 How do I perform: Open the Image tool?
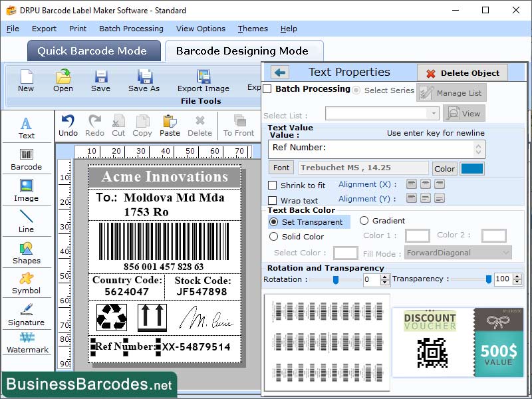tap(27, 192)
